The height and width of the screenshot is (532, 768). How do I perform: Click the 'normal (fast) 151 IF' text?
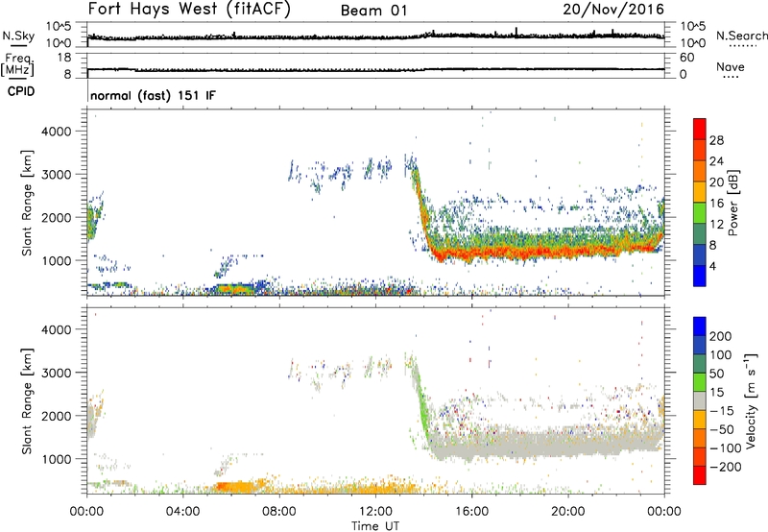tap(153, 95)
